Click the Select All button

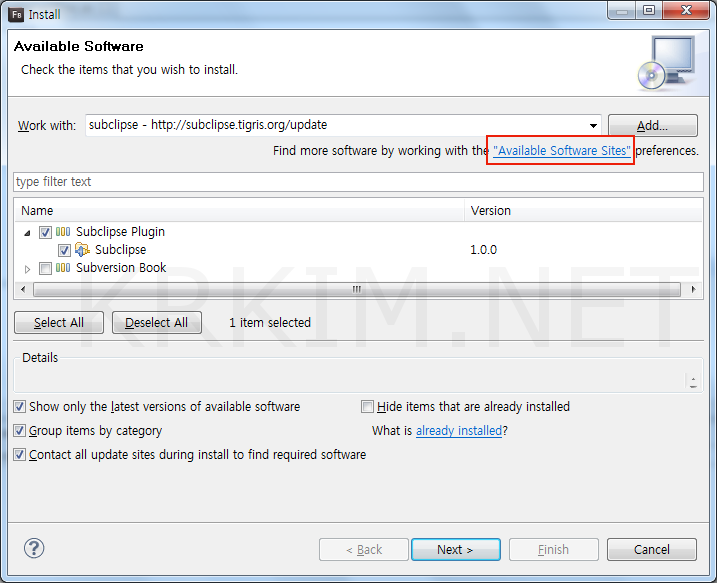pyautogui.click(x=59, y=323)
